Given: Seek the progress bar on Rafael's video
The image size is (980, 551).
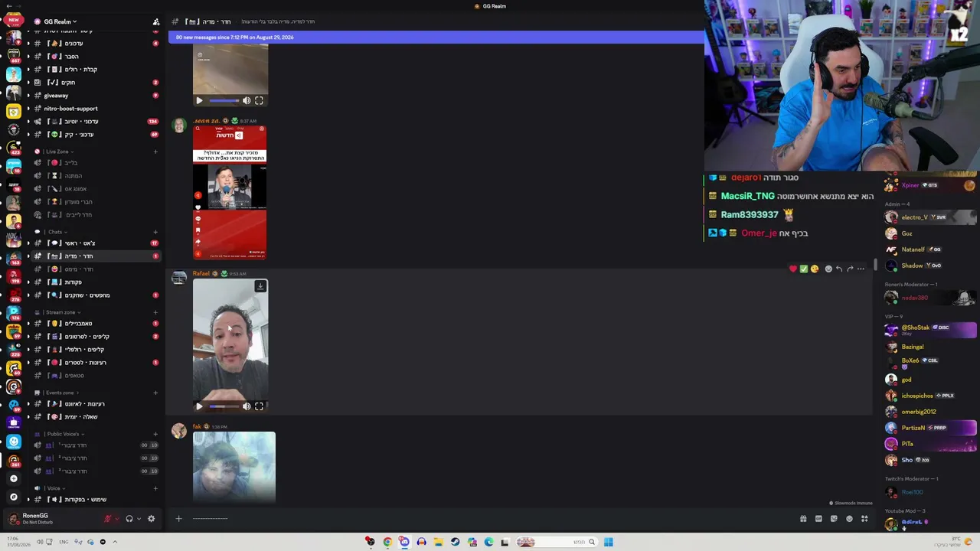Looking at the screenshot, I should (x=224, y=406).
